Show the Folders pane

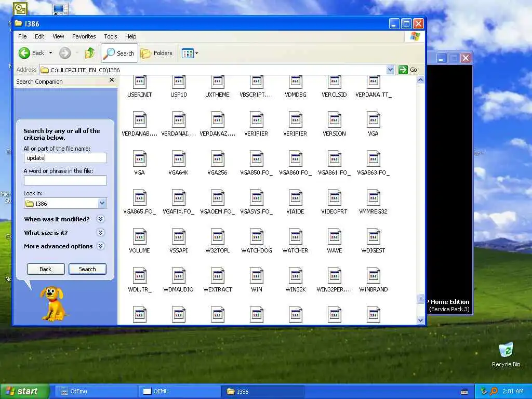pyautogui.click(x=157, y=54)
